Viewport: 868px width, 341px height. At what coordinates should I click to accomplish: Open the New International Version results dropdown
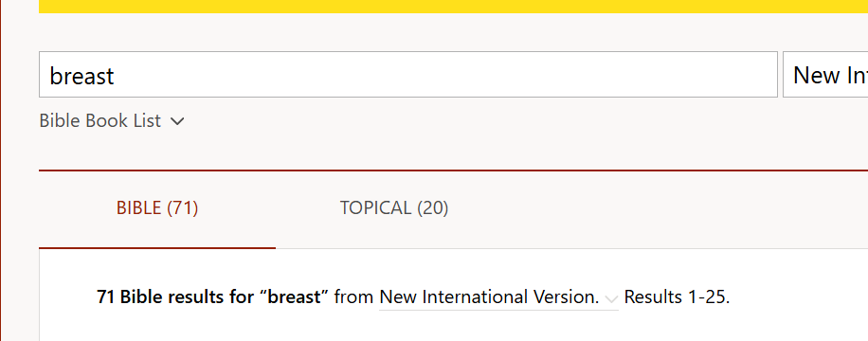coord(498,297)
